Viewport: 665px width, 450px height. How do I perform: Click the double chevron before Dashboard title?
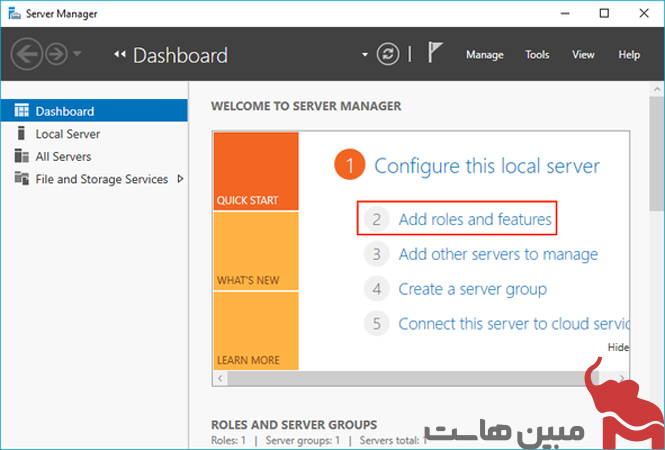[120, 54]
